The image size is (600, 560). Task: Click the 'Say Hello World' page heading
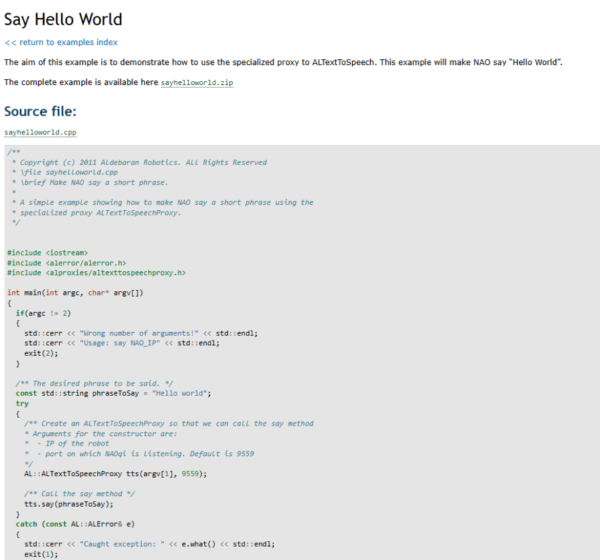tap(64, 19)
